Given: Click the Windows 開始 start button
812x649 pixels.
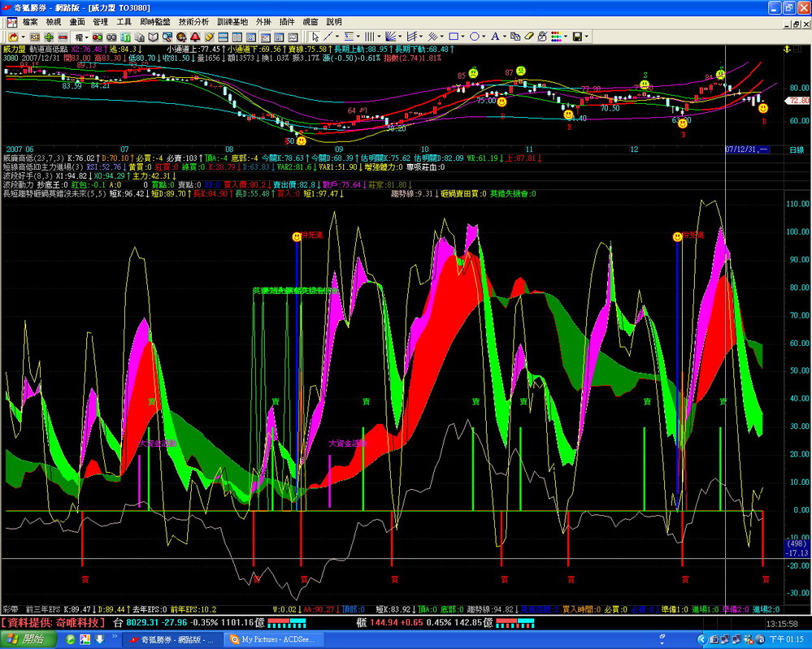Looking at the screenshot, I should [x=29, y=640].
